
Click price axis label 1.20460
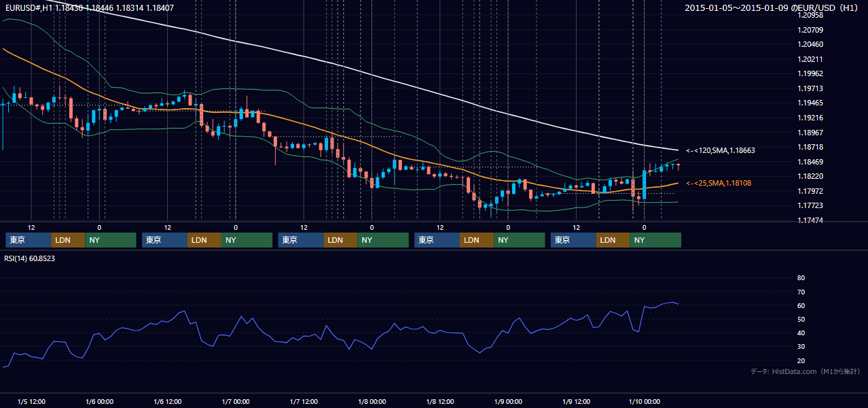tap(810, 44)
